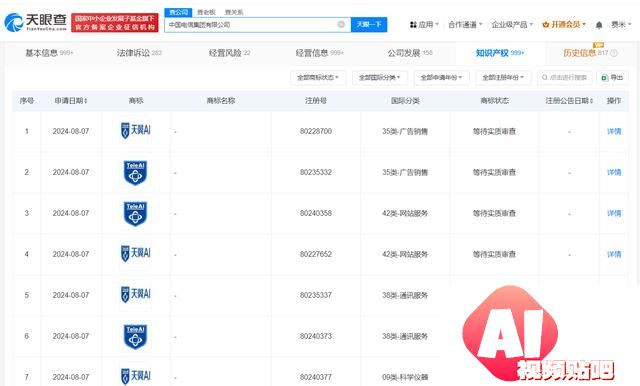This screenshot has width=640, height=386.
Task: Open the 开通会员 membership dropdown
Action: [x=564, y=24]
